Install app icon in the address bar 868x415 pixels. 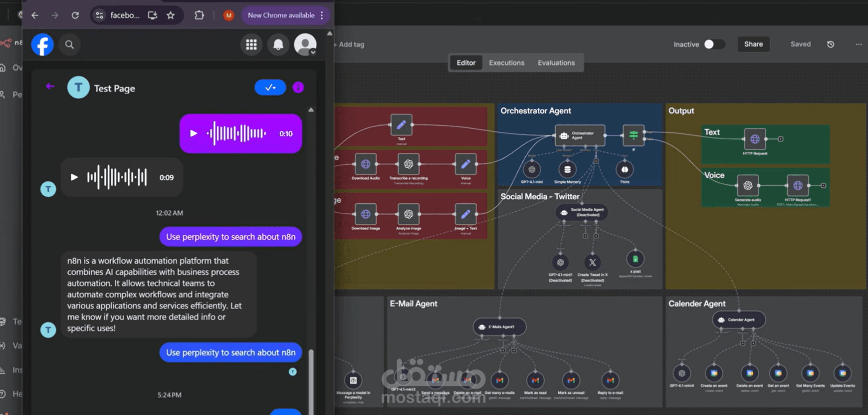pos(153,15)
